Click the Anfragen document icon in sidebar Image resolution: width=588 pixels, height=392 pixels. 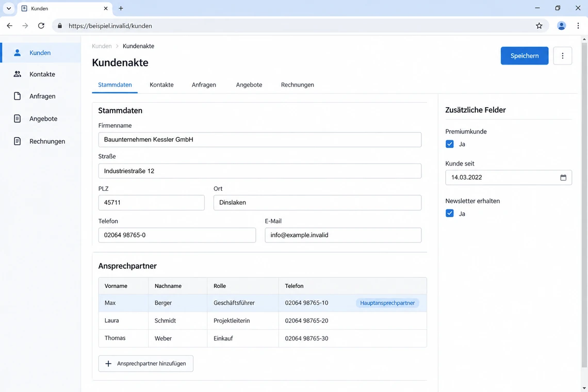(17, 96)
